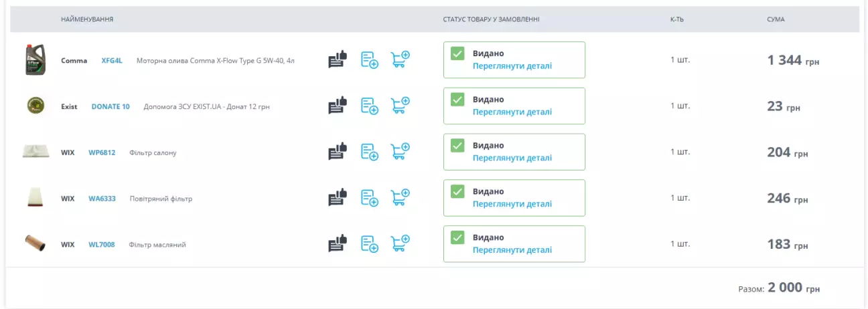Open the XFG4L part number link
Viewport: 868px width, 309px height.
(112, 60)
